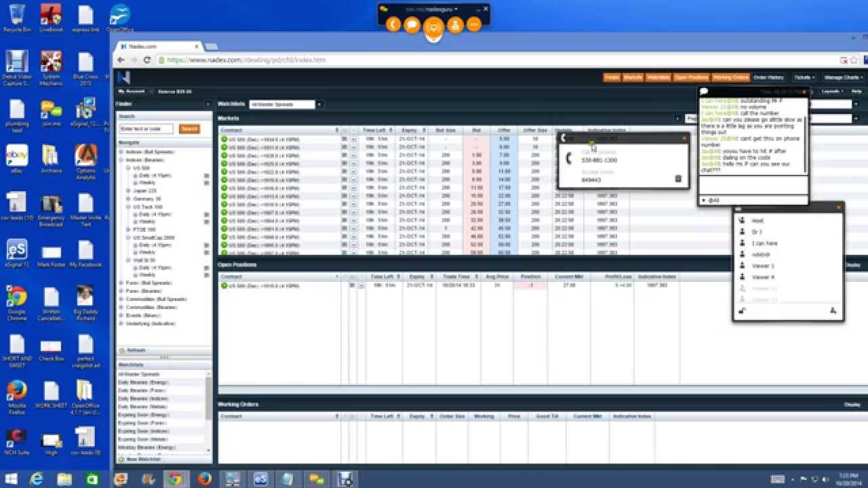Click the Open Positions row green icon
Viewport: 868px width, 488px height.
point(224,285)
